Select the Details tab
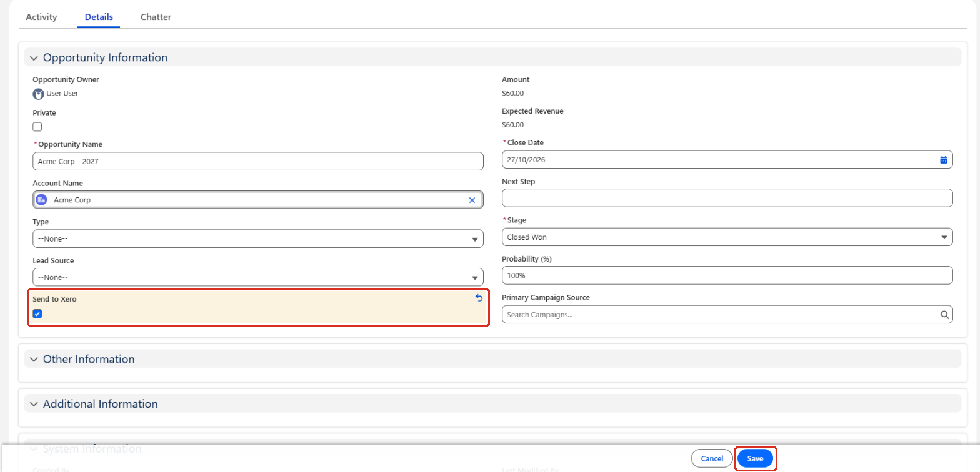 point(99,17)
